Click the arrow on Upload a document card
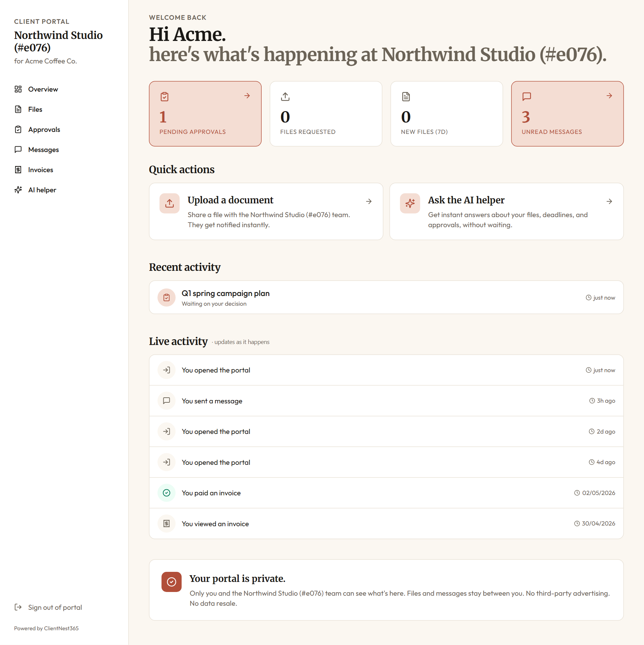 369,201
